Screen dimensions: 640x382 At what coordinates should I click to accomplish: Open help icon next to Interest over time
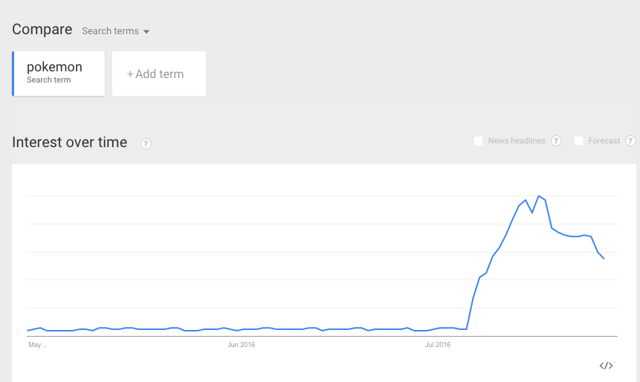pyautogui.click(x=146, y=144)
